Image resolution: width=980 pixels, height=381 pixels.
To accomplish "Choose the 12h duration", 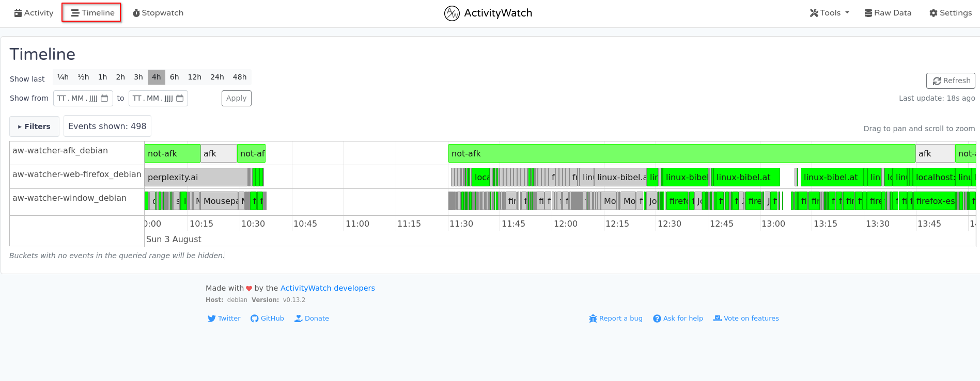I will tap(195, 77).
